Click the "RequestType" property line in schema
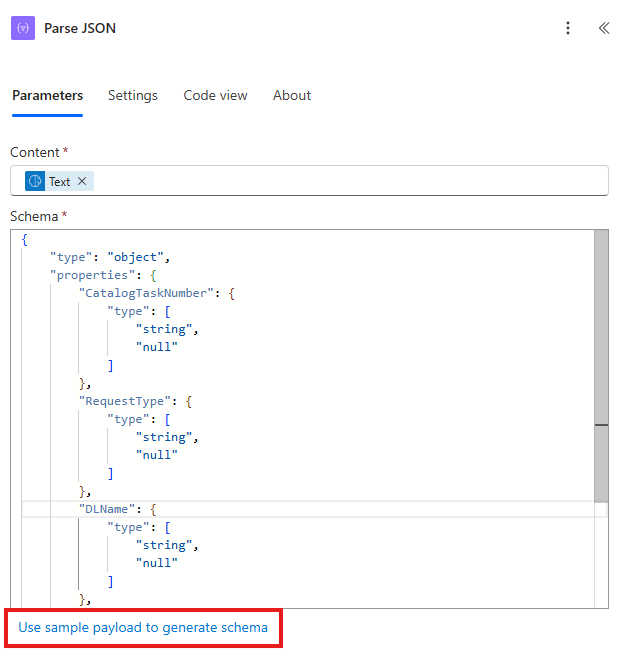 (136, 401)
